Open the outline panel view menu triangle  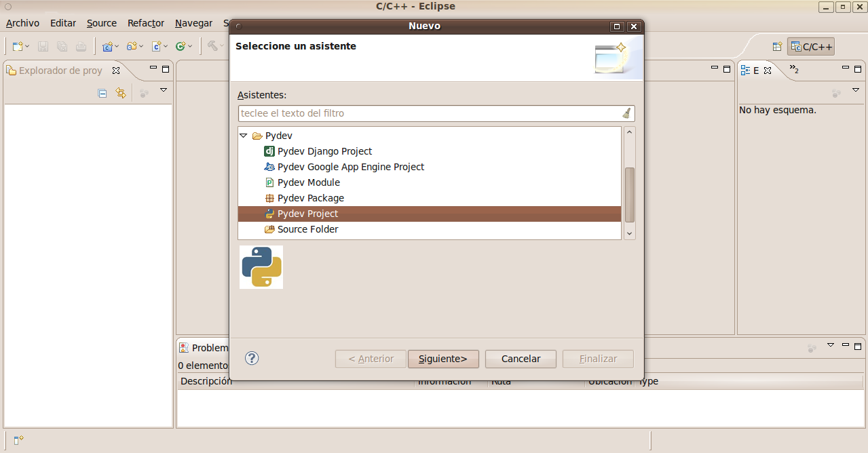(x=855, y=90)
